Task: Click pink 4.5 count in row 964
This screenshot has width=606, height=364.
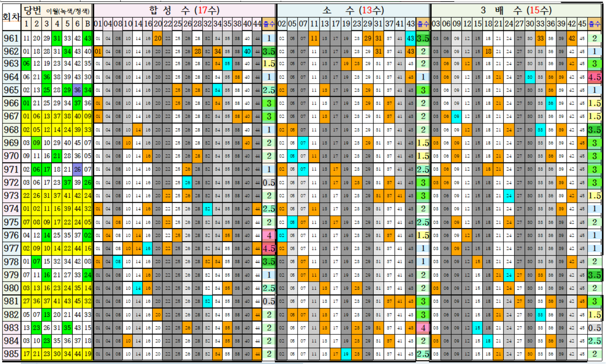Action: pos(594,77)
